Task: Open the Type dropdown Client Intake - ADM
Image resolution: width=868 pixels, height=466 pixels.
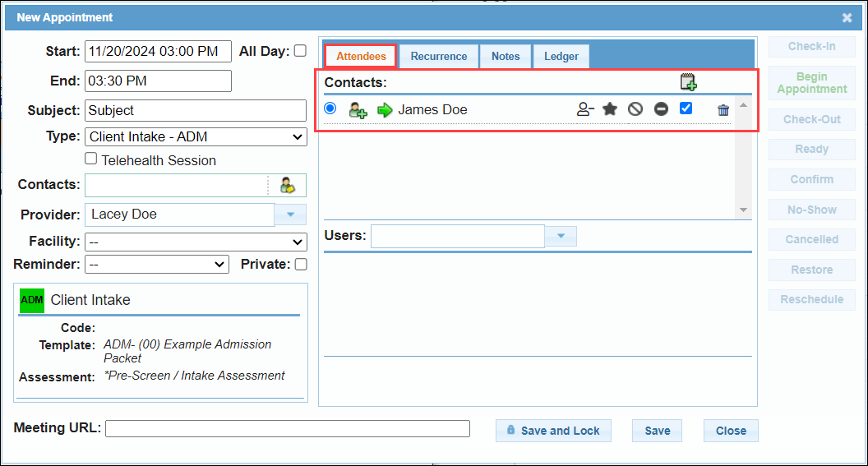Action: pos(196,136)
